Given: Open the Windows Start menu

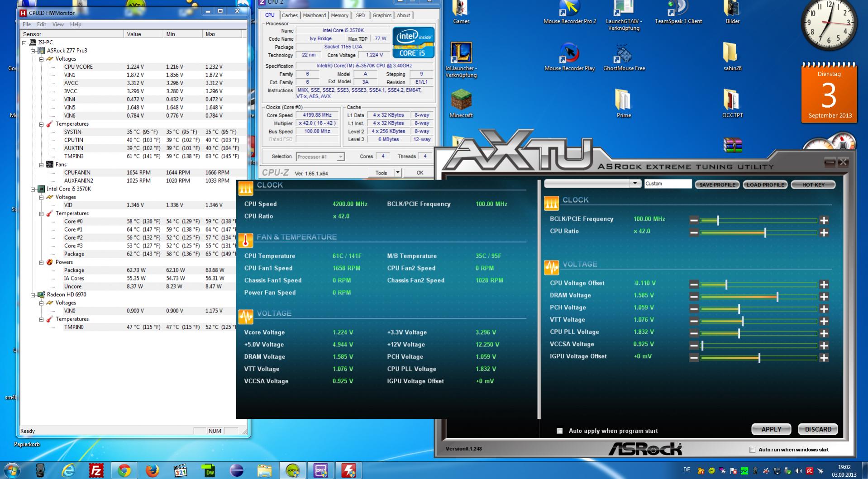Looking at the screenshot, I should (x=12, y=470).
